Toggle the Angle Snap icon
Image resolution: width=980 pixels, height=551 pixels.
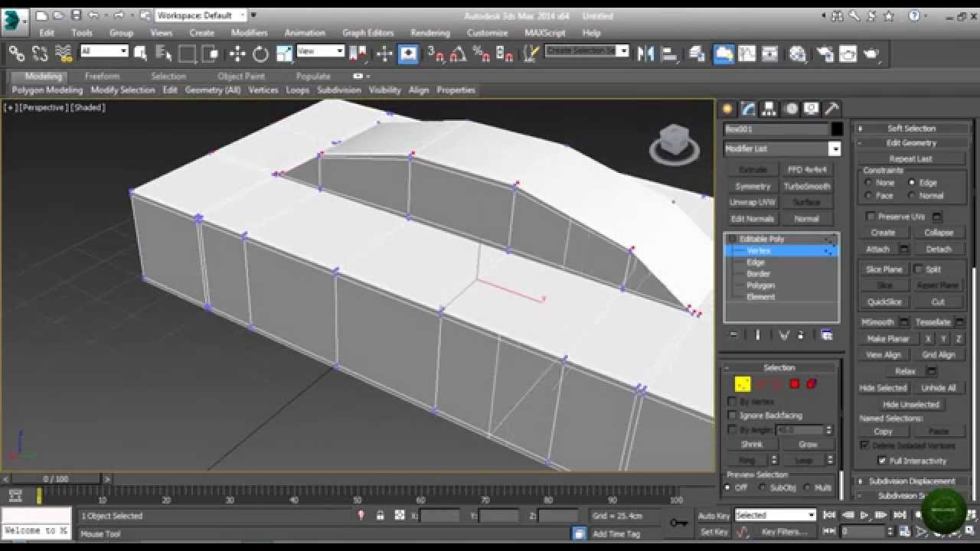(x=458, y=54)
